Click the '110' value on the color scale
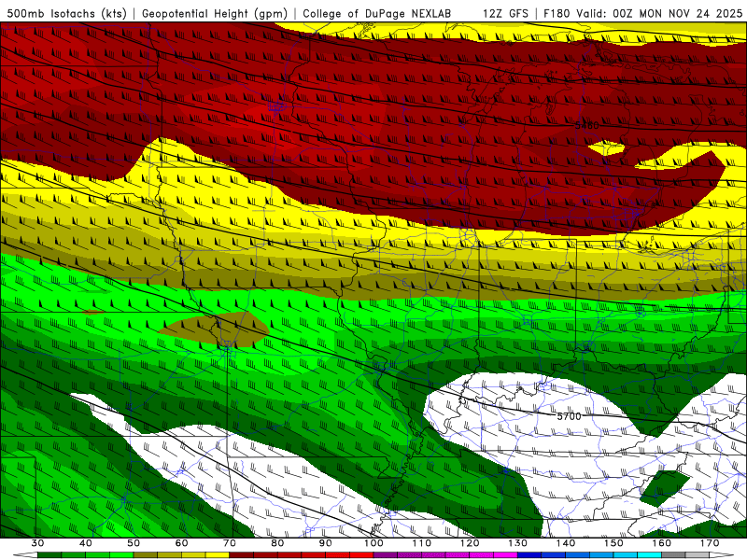747x560 pixels. tap(422, 543)
